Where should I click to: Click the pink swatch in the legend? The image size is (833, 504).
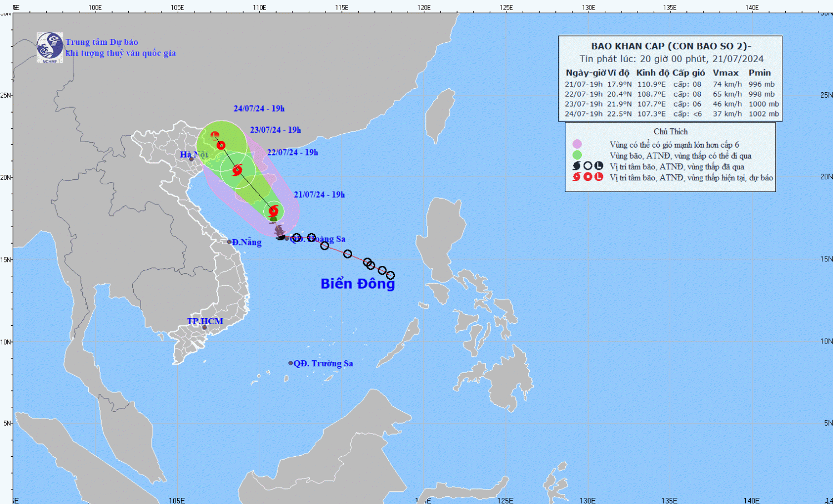click(x=577, y=144)
